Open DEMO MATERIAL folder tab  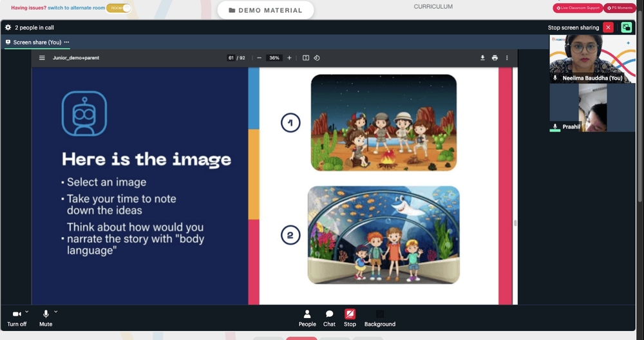[x=266, y=10]
